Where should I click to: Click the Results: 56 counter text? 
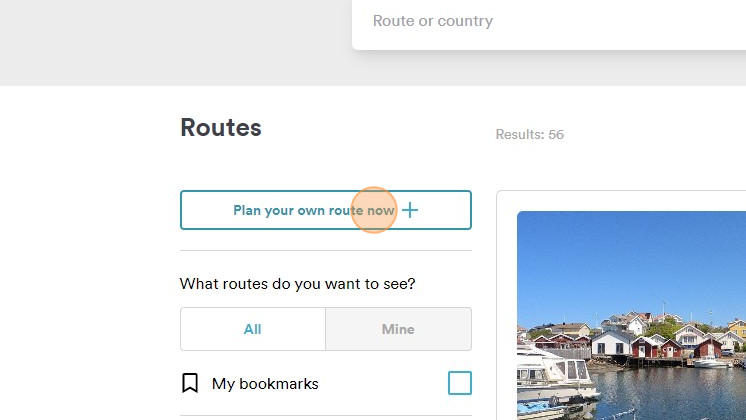pos(530,135)
